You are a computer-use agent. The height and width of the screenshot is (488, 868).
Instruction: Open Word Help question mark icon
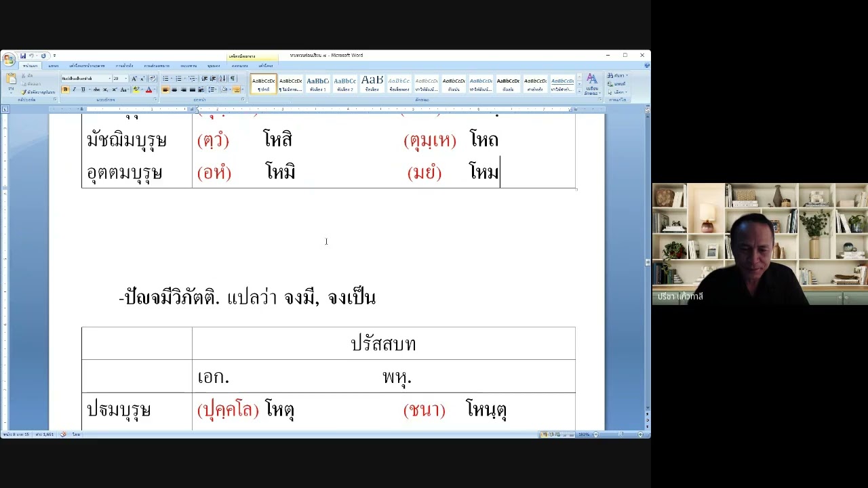pyautogui.click(x=646, y=66)
